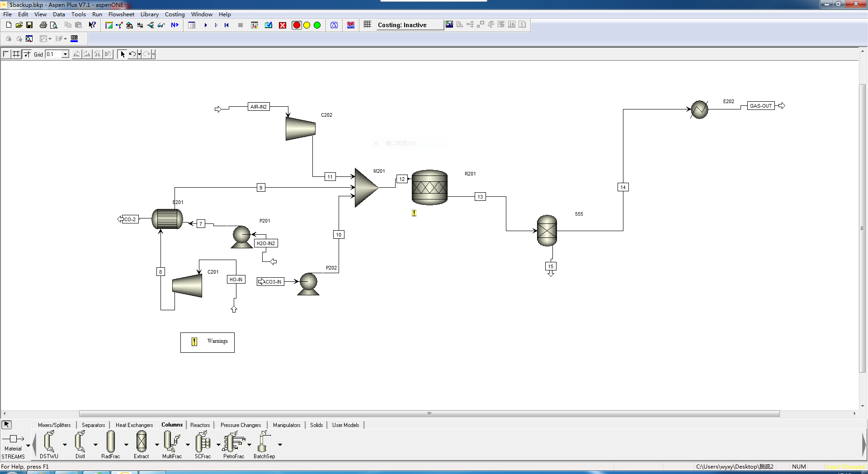Select the R201 reactor block

(429, 187)
